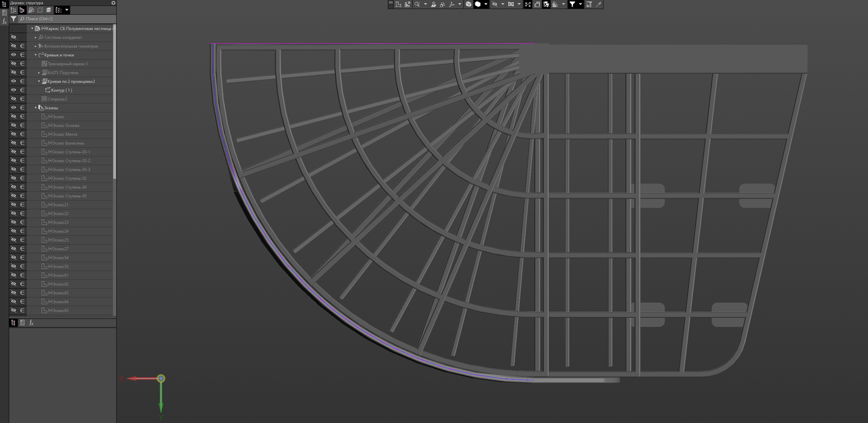Select the Контур (1) tree item
Screen dimensions: 868x423
(x=62, y=90)
